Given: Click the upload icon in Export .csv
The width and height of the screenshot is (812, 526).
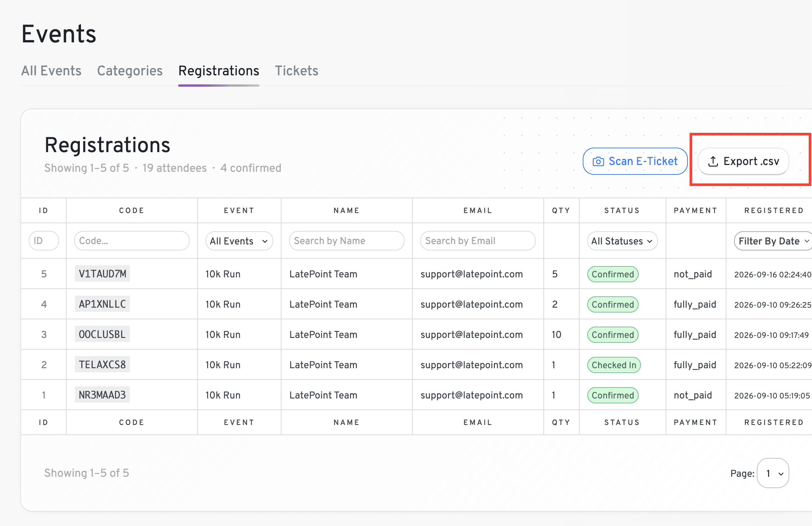Looking at the screenshot, I should [x=713, y=162].
